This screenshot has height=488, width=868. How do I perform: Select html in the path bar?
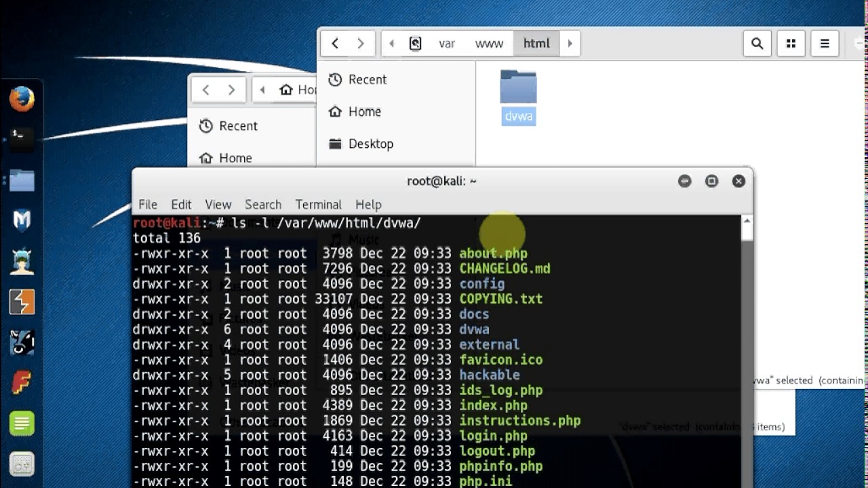(536, 43)
